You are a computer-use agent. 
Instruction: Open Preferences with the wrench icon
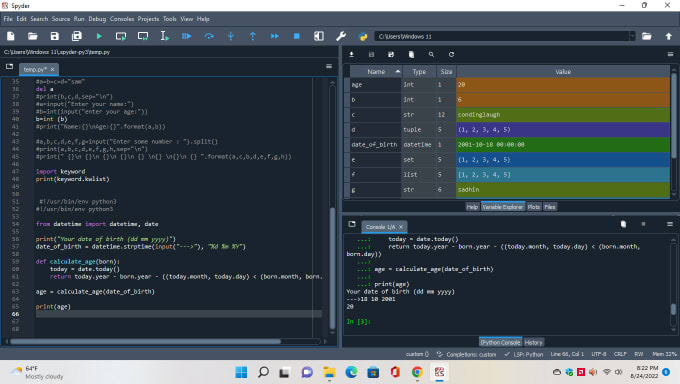341,36
